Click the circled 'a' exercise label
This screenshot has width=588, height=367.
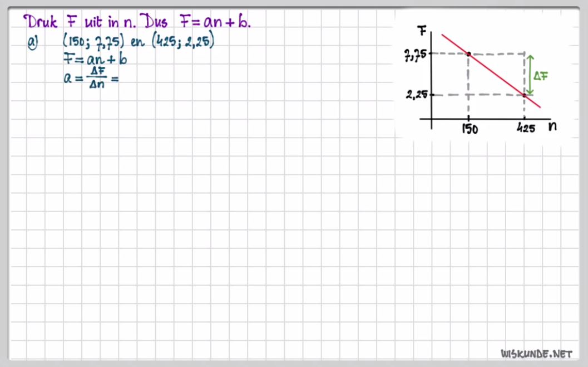33,43
